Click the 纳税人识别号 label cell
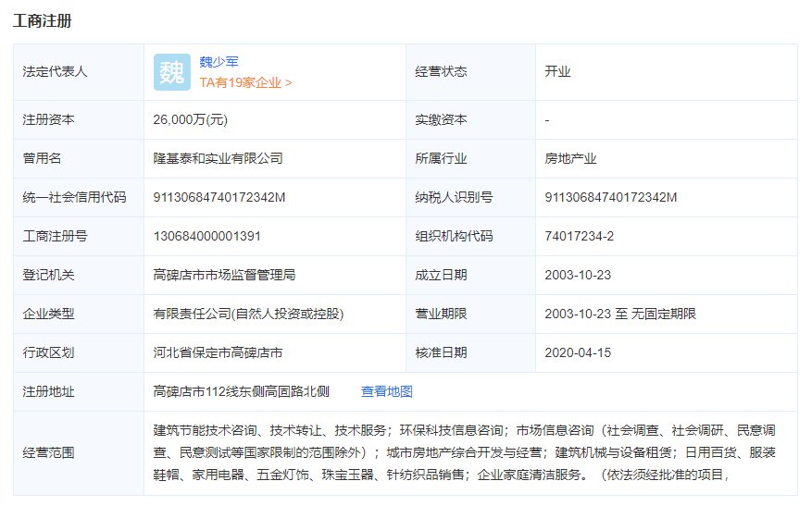 470,197
